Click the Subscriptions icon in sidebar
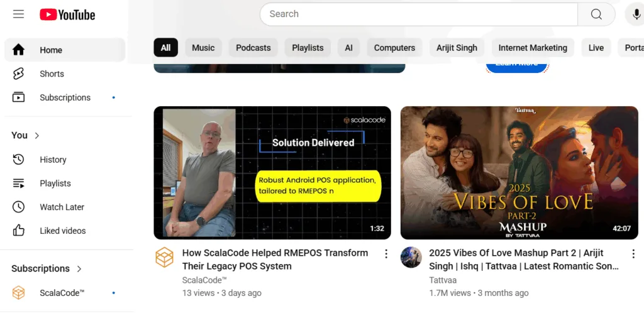Viewport: 644px width, 313px height. point(18,97)
